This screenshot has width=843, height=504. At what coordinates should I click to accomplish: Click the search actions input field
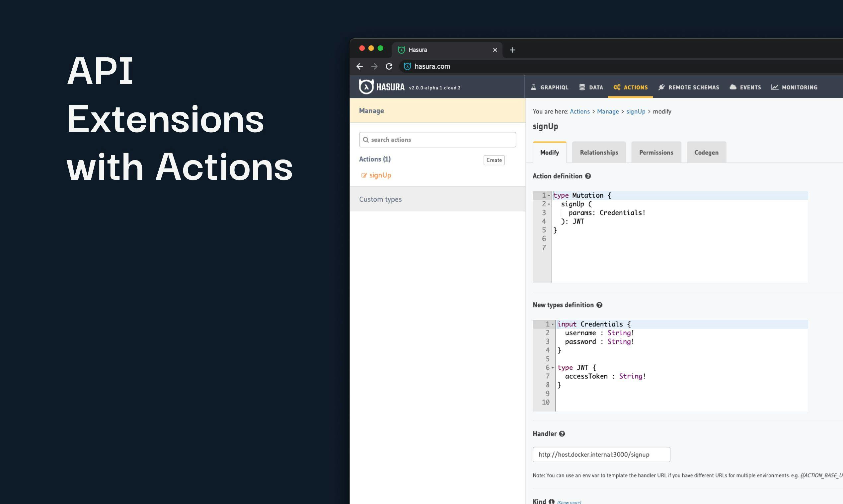(x=437, y=140)
